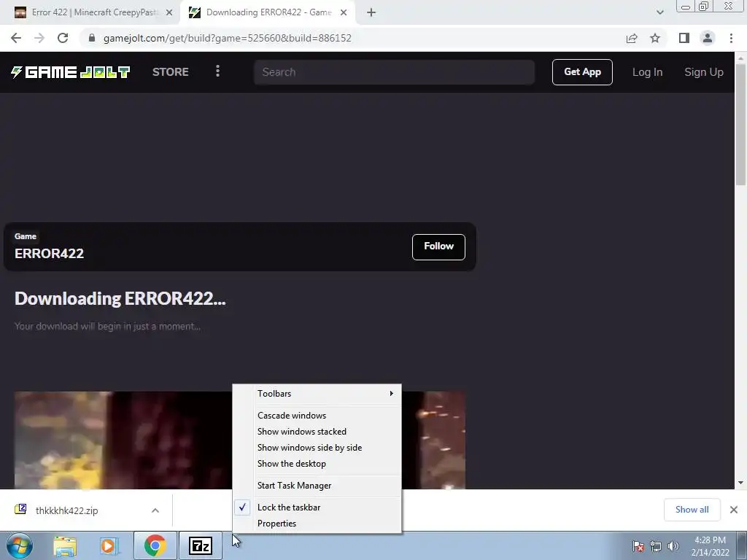Open a new browser tab
Image resolution: width=747 pixels, height=560 pixels.
click(371, 13)
